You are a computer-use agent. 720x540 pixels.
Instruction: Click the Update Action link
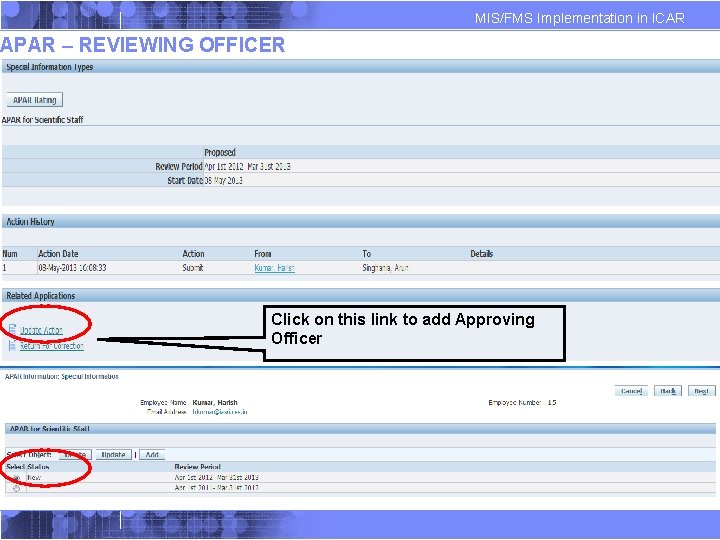41,330
